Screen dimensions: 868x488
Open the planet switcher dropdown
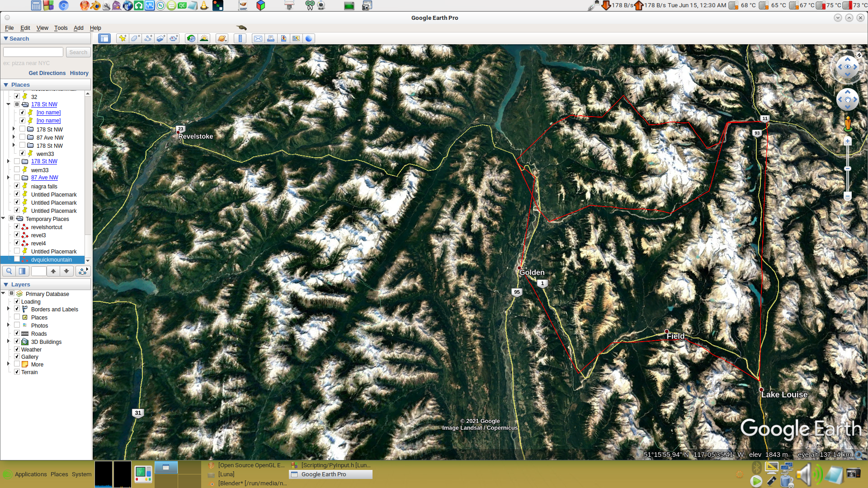pos(222,38)
